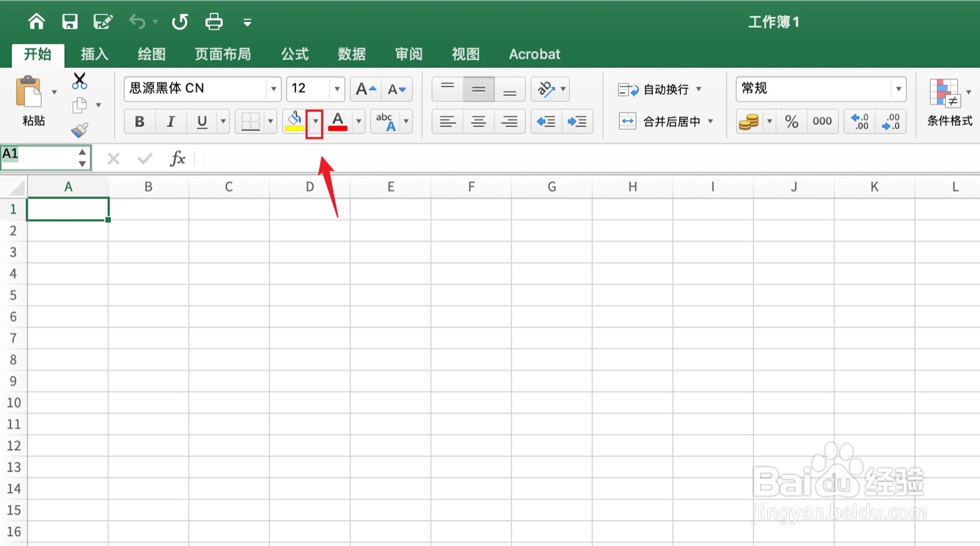This screenshot has width=980, height=546.
Task: Open the 插入 ribbon tab
Action: 94,54
